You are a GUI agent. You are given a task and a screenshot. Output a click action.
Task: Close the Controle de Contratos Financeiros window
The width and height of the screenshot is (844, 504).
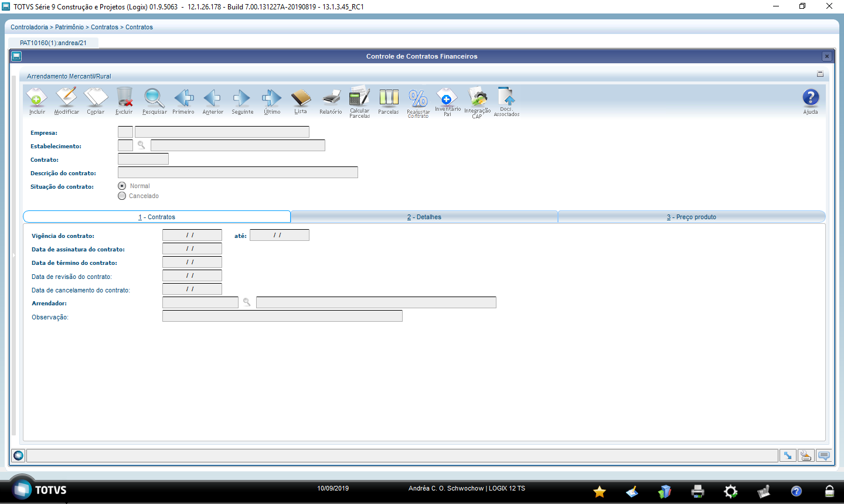point(827,56)
